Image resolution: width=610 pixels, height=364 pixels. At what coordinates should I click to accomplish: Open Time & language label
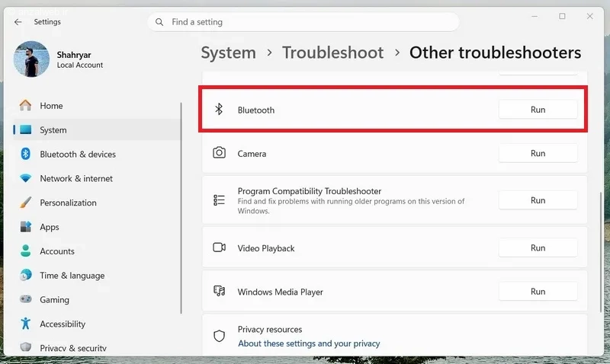coord(72,276)
